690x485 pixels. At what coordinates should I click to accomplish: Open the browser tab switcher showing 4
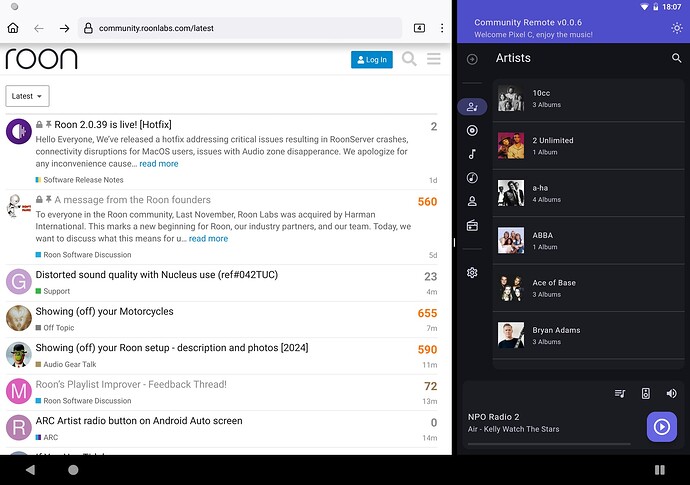[419, 28]
